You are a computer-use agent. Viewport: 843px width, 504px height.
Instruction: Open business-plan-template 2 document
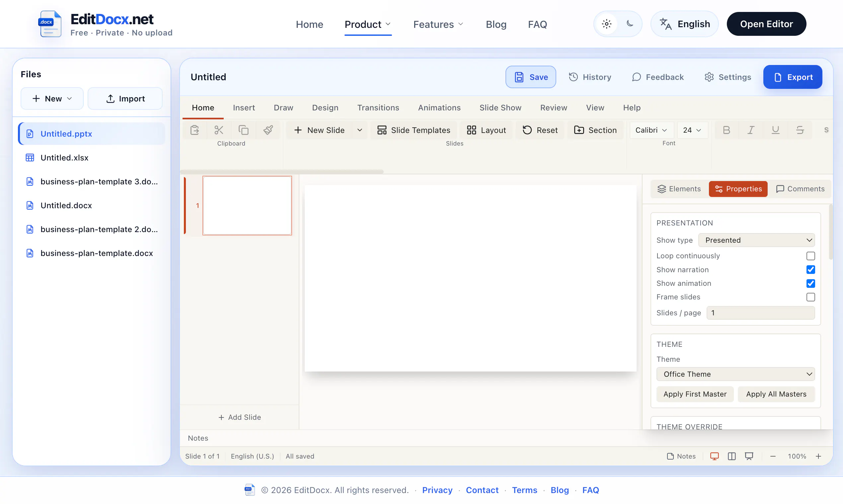tap(92, 229)
